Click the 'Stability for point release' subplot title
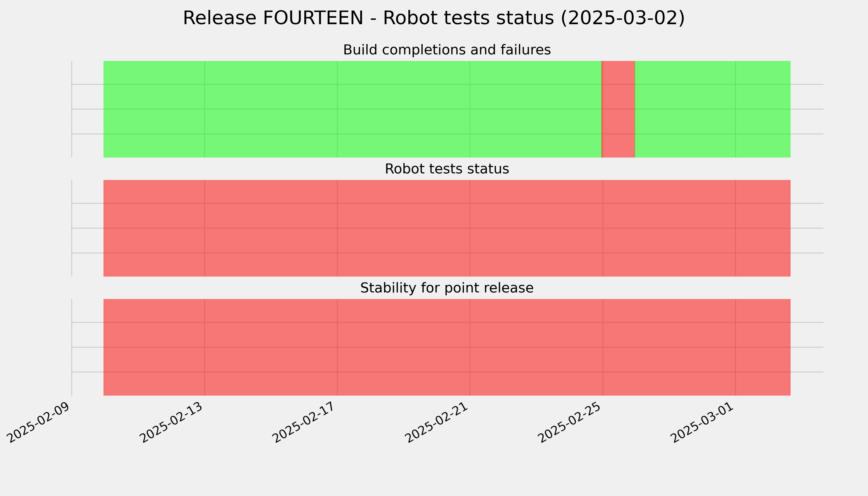The image size is (868, 496). click(447, 288)
